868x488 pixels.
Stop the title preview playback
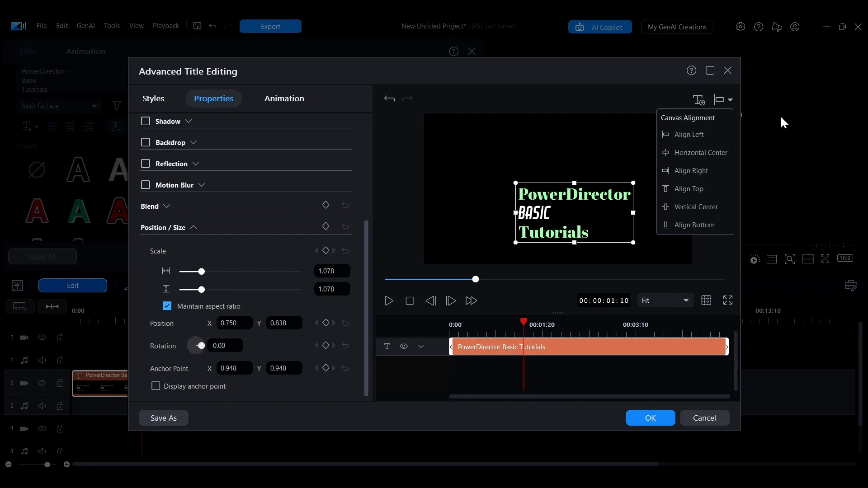410,300
